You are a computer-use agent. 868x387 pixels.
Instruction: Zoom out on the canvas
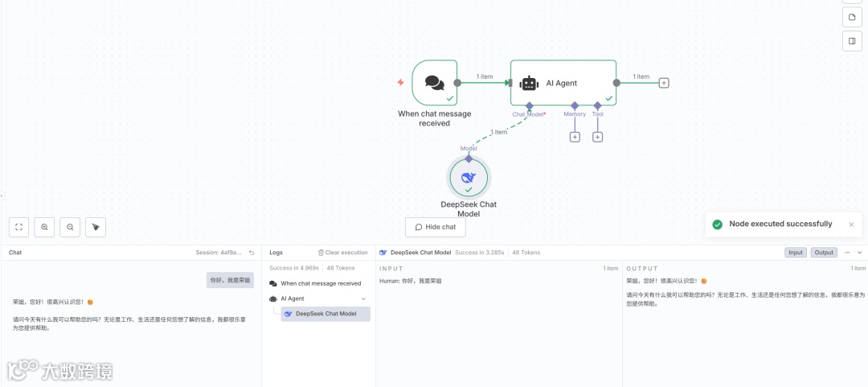[70, 227]
